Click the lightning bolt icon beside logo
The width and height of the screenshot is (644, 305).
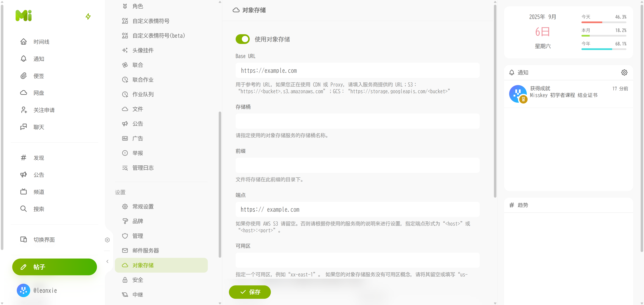(x=88, y=16)
